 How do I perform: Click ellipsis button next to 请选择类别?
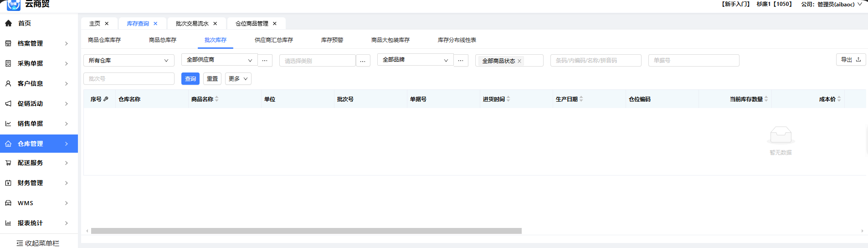[363, 61]
